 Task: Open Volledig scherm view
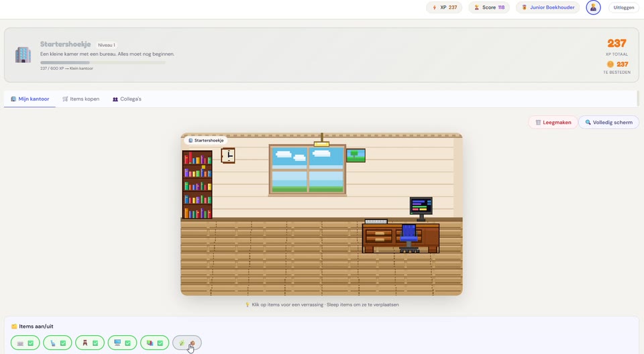coord(608,123)
